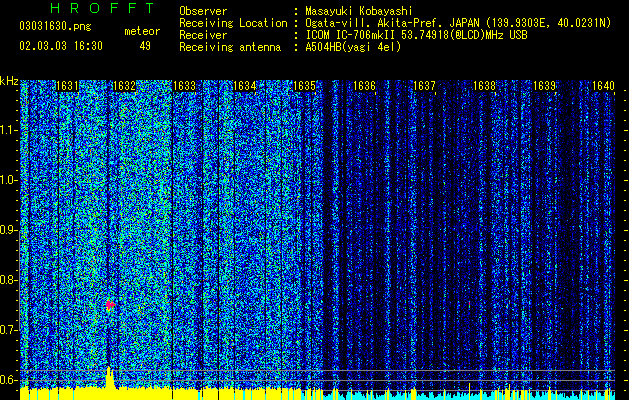This screenshot has height=400, width=629.
Task: Click the Receiving Location label
Action: coord(233,23)
